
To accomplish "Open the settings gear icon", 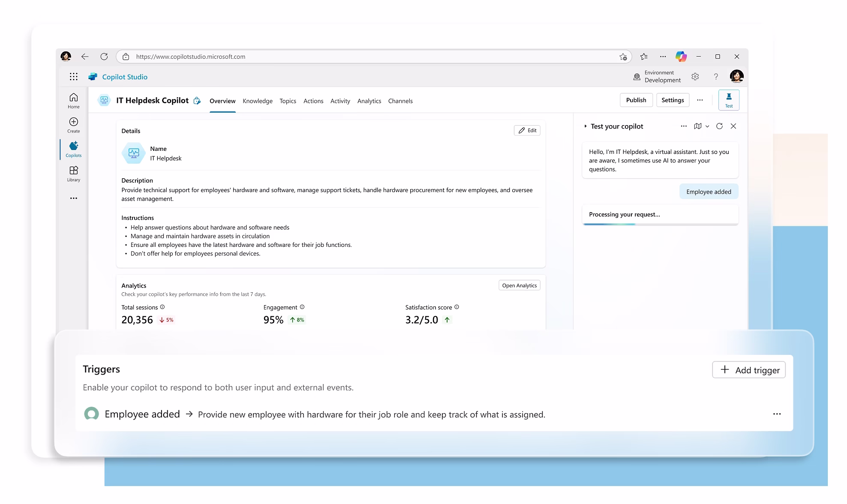I will [695, 77].
